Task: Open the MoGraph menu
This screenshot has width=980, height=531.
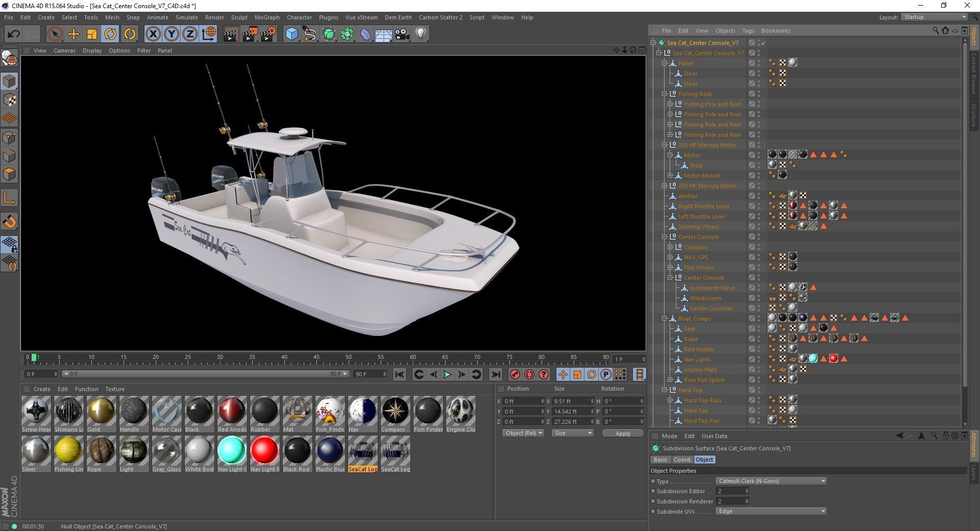Action: 266,17
